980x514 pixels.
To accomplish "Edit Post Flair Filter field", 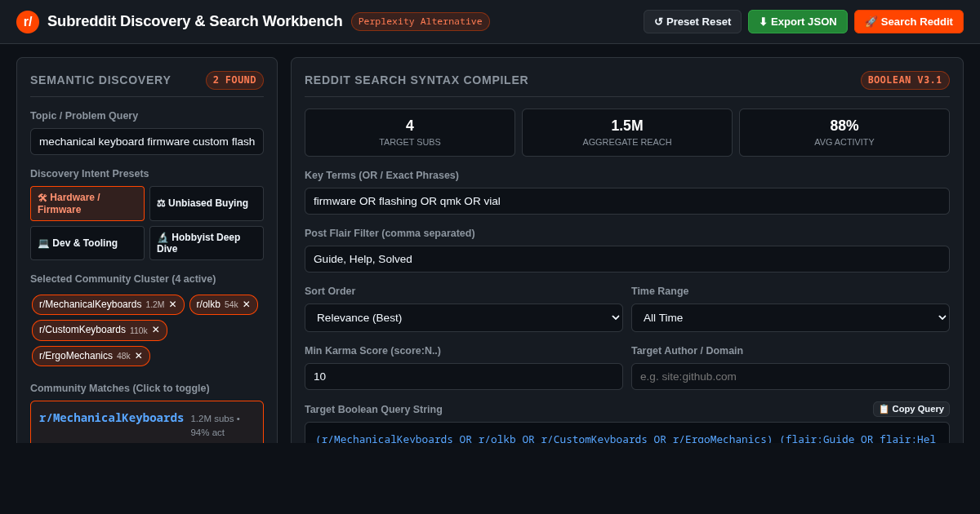I will coord(627,259).
